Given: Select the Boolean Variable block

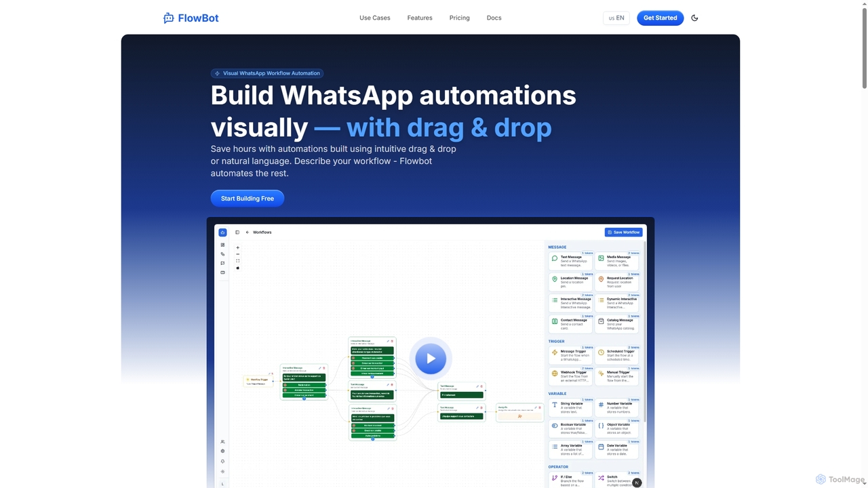Looking at the screenshot, I should click(x=571, y=428).
